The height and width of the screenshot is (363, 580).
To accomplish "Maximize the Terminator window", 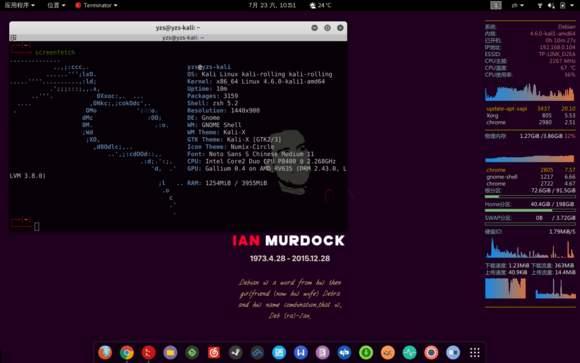I will (327, 28).
